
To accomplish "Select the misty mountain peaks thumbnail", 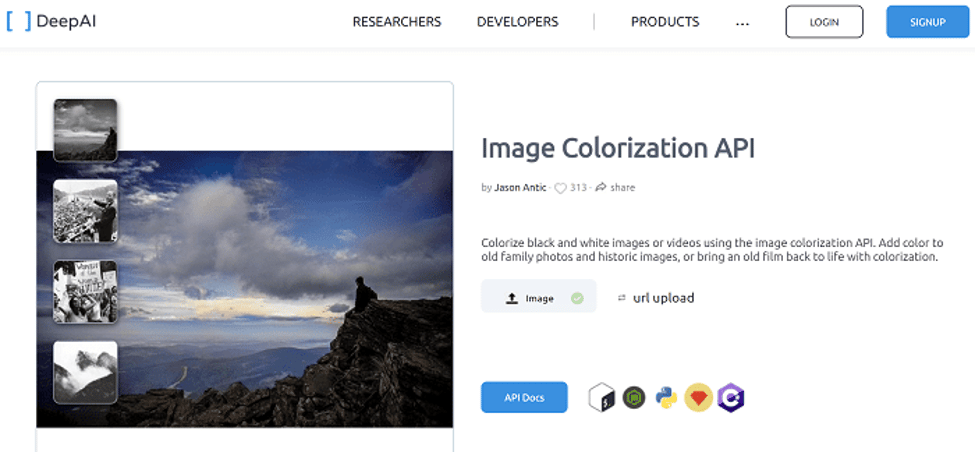I will pos(85,372).
